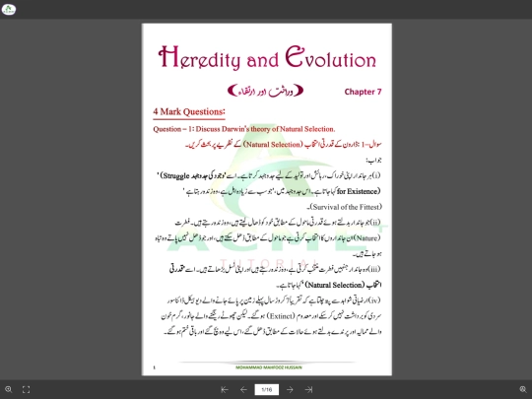Click the '4 Mark Questions:' heading
This screenshot has height=399, width=532.
189,111
